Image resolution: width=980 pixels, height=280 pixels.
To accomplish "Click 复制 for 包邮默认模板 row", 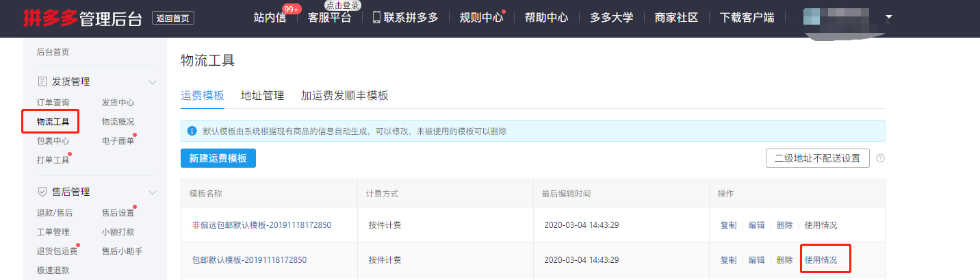I will pyautogui.click(x=728, y=260).
